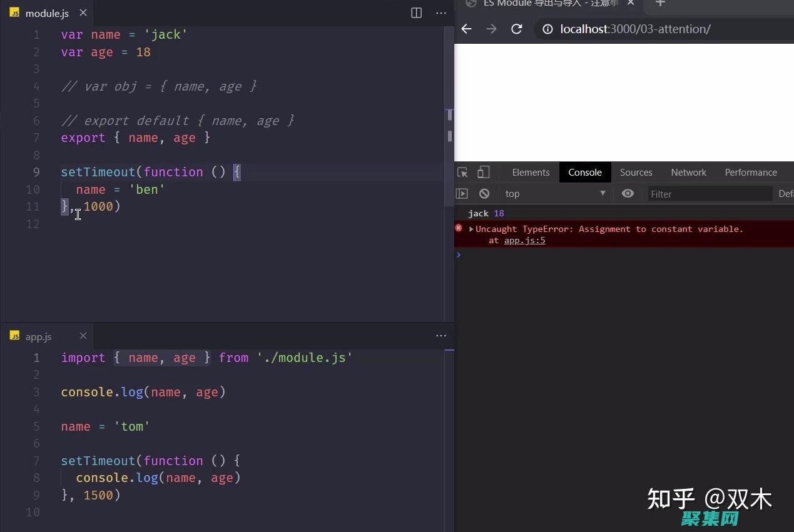
Task: Click the JS file icon on app.js tab
Action: [14, 336]
